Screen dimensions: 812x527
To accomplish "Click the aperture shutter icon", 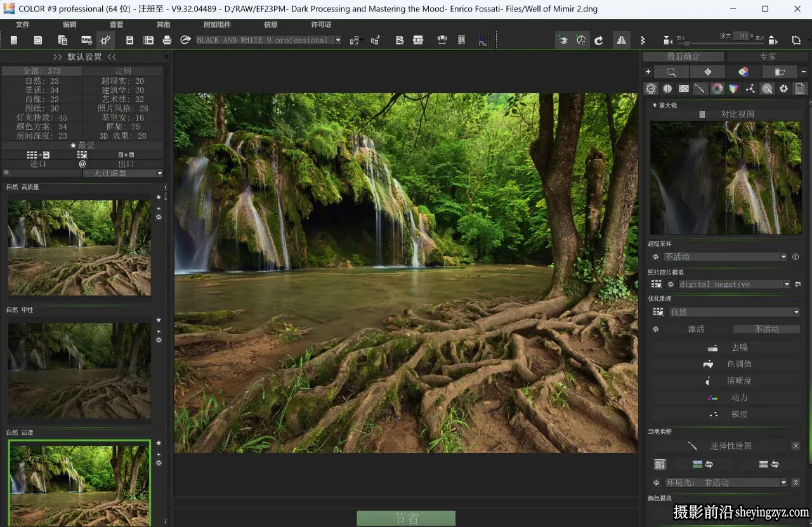I will coord(783,89).
